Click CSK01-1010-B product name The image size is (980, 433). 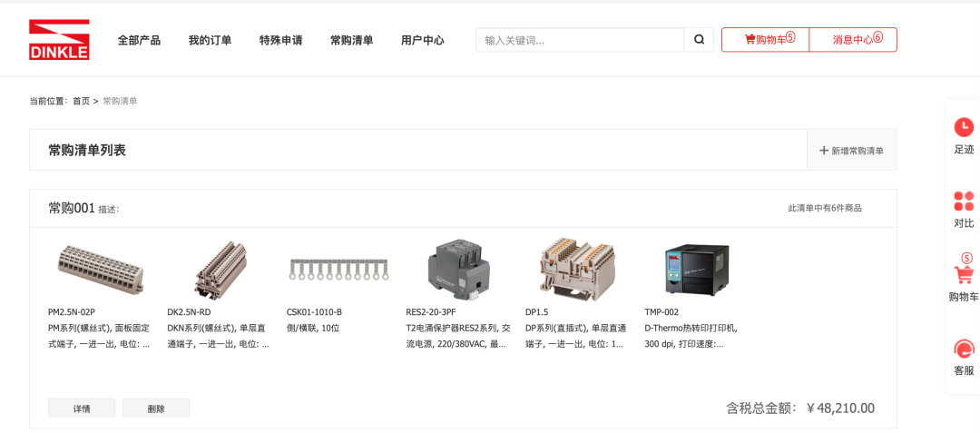pos(314,312)
